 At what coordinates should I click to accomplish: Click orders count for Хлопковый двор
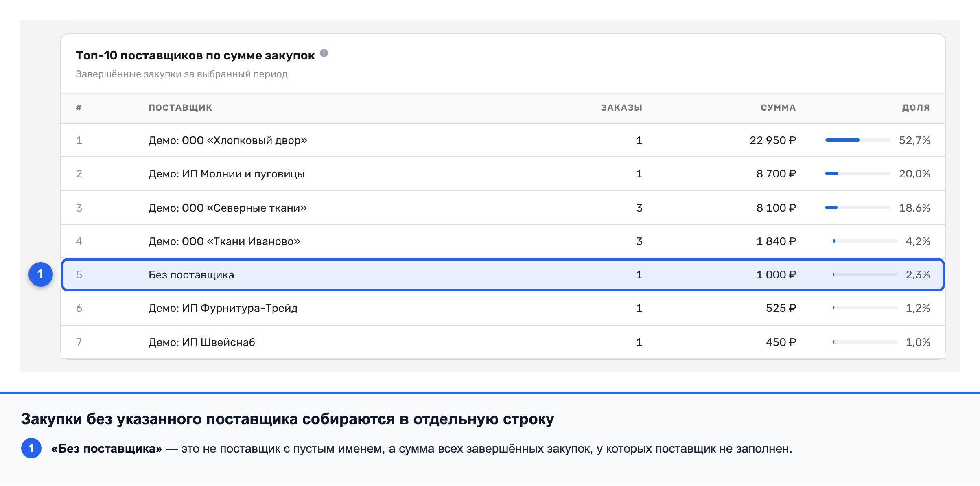coord(639,140)
